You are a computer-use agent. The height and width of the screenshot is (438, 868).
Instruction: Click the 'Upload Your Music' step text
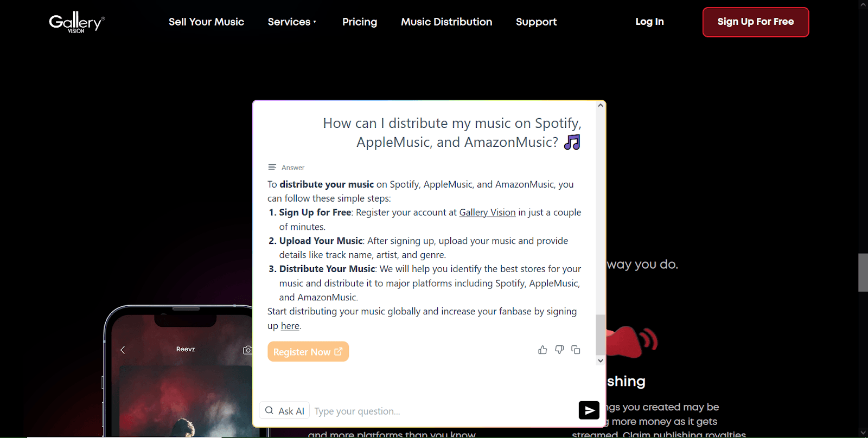tap(321, 241)
